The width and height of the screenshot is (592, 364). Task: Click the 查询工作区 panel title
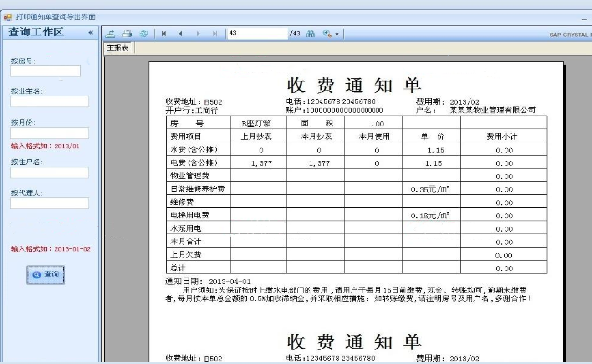click(x=36, y=32)
